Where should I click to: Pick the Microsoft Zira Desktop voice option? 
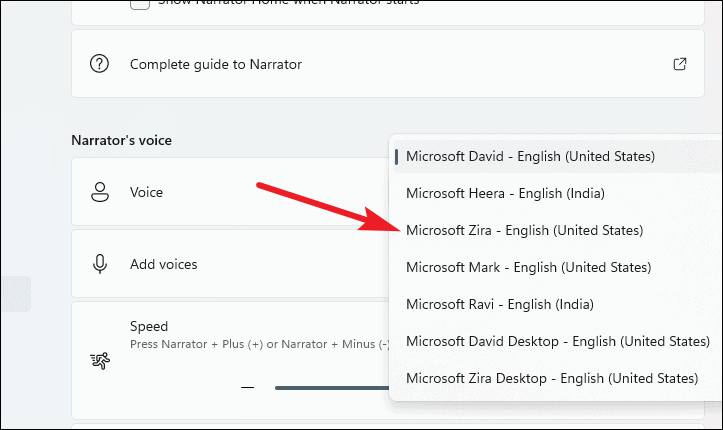click(551, 378)
